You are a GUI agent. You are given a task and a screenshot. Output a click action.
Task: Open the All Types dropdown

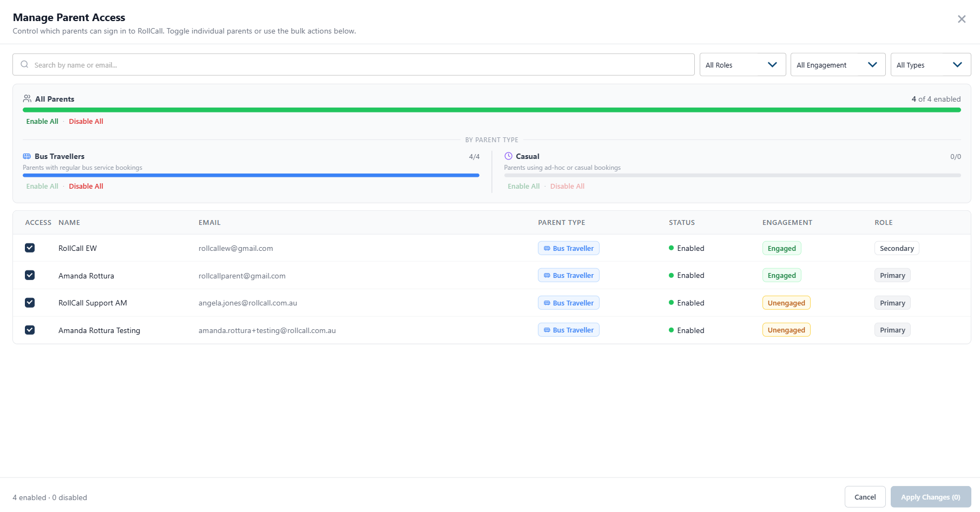point(930,65)
